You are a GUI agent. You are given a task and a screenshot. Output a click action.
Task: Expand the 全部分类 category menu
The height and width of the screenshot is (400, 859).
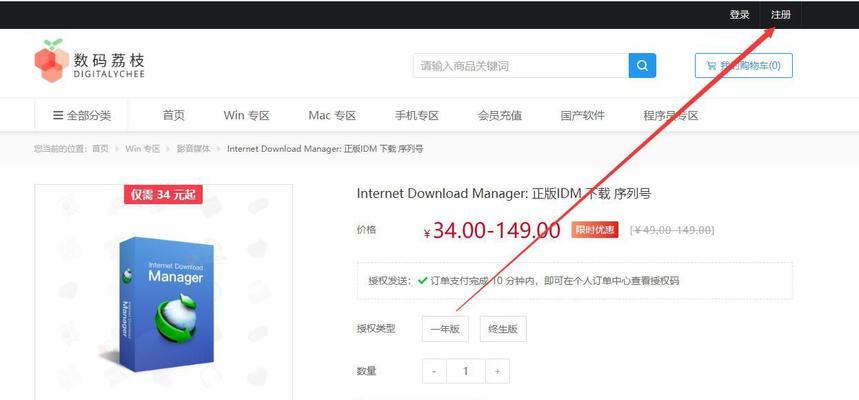pyautogui.click(x=82, y=116)
